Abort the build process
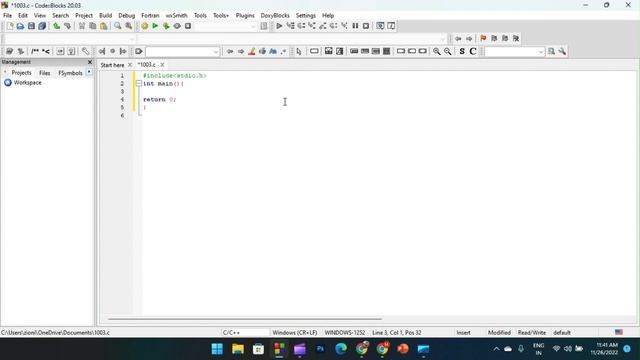 [188, 26]
